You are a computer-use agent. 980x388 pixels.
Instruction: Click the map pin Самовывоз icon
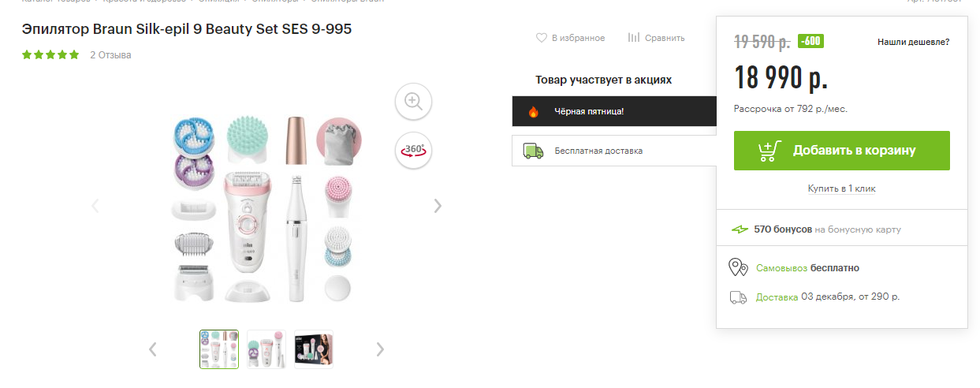[738, 267]
